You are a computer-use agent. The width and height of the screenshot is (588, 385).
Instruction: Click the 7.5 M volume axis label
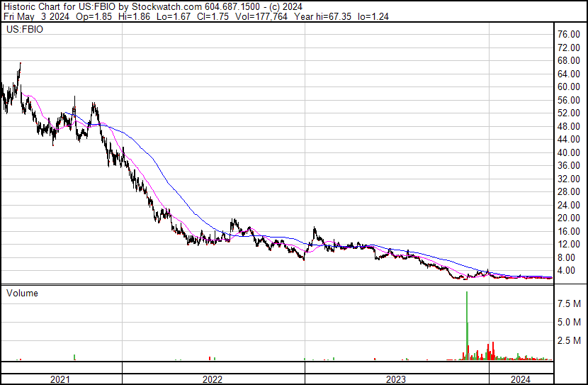[x=570, y=303]
